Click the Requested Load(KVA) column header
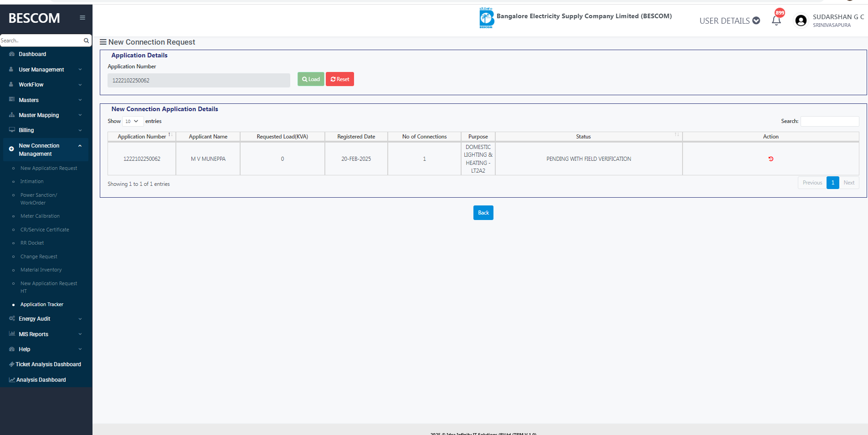Image resolution: width=868 pixels, height=435 pixels. tap(282, 137)
